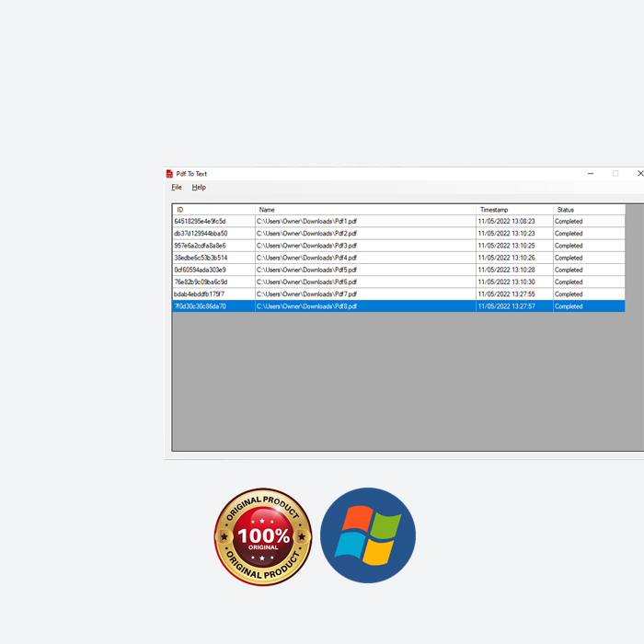The width and height of the screenshot is (644, 644).
Task: Select ID cell db37d129944bba50
Action: (214, 234)
